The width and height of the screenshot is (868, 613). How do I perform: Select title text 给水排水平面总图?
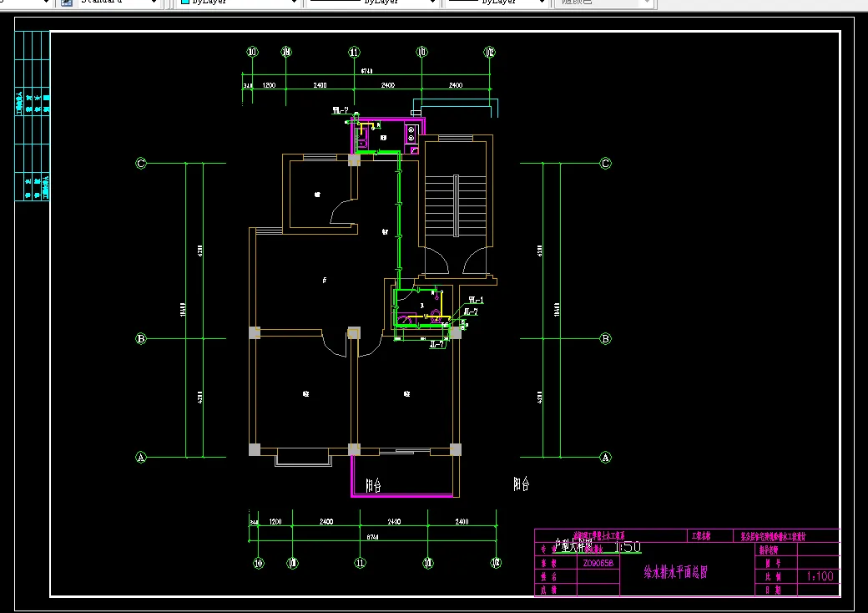[x=676, y=573]
